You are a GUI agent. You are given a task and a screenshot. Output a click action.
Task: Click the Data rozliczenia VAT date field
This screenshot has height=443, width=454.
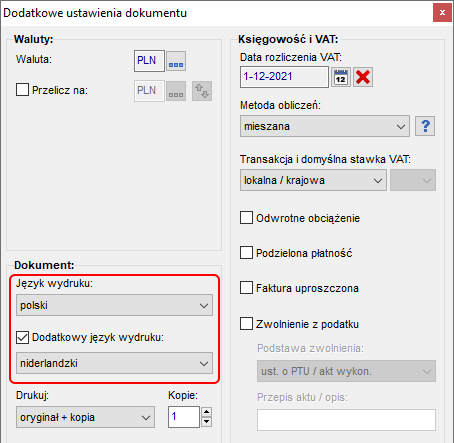click(284, 77)
